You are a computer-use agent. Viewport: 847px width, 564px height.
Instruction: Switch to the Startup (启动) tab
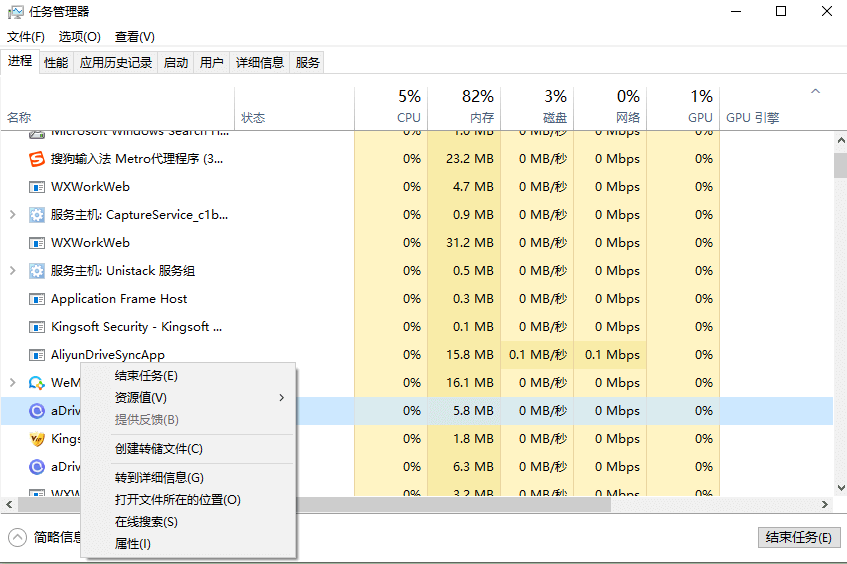[x=176, y=63]
